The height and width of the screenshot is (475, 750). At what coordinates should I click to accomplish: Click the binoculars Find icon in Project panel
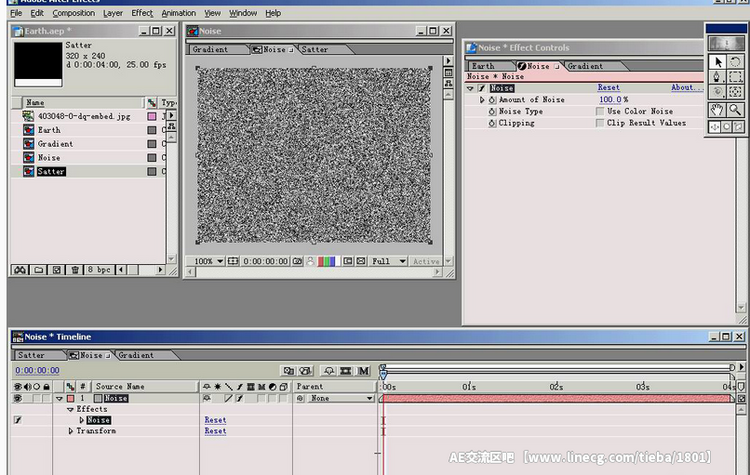coord(20,270)
